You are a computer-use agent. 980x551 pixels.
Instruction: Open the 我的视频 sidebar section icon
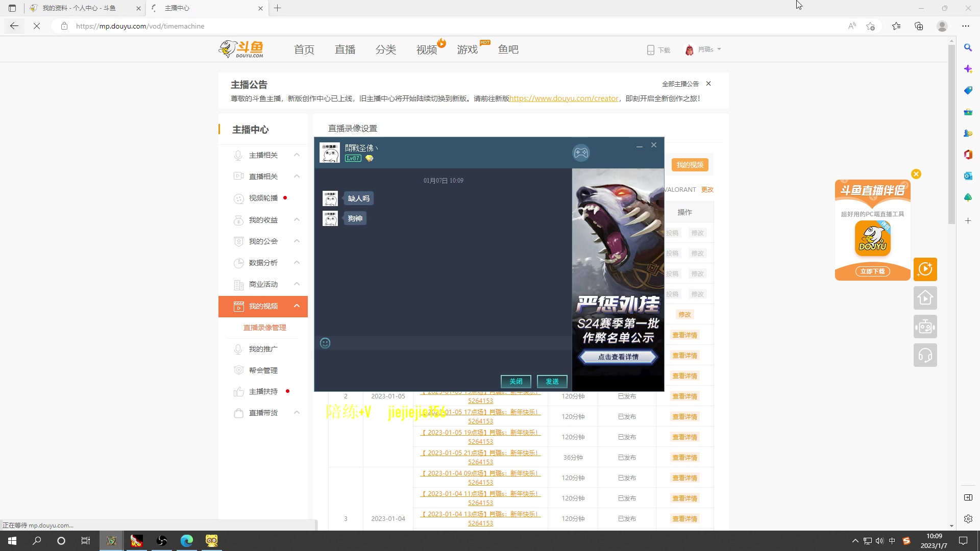pos(239,306)
